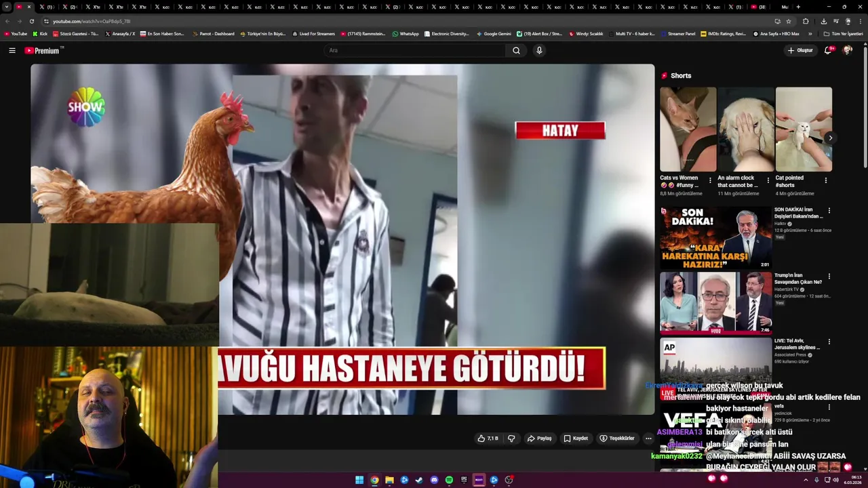Bookmark this page with star icon

coord(789,21)
